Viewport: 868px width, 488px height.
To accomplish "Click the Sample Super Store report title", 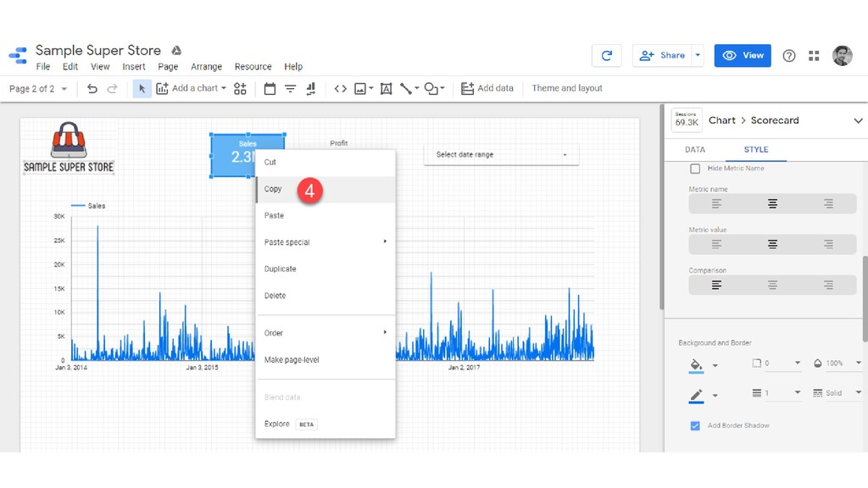I will coord(97,51).
